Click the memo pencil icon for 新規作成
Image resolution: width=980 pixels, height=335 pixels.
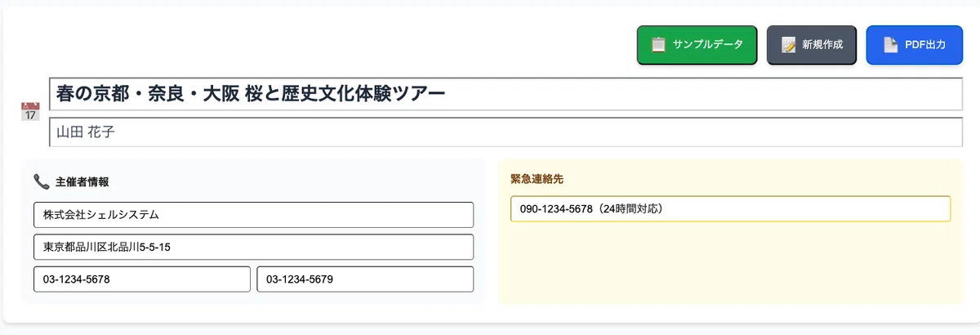[788, 45]
